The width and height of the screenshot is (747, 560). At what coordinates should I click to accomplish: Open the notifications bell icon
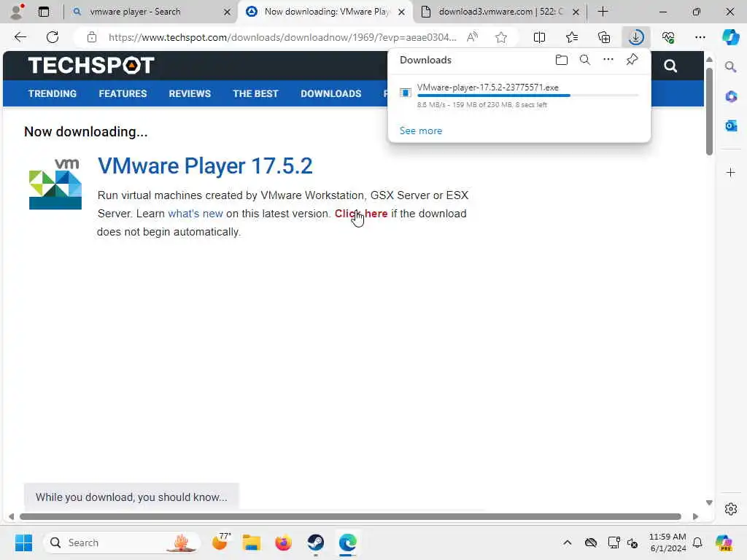coord(697,542)
